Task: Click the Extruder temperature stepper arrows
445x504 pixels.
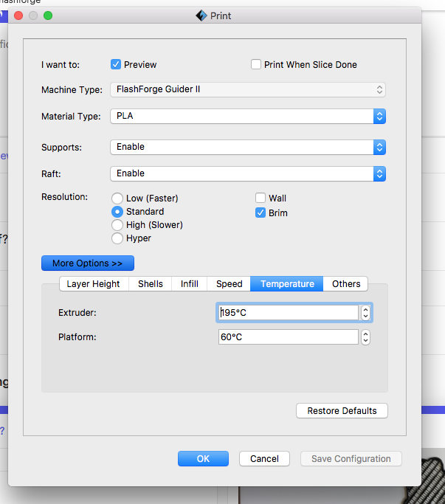Action: [365, 313]
